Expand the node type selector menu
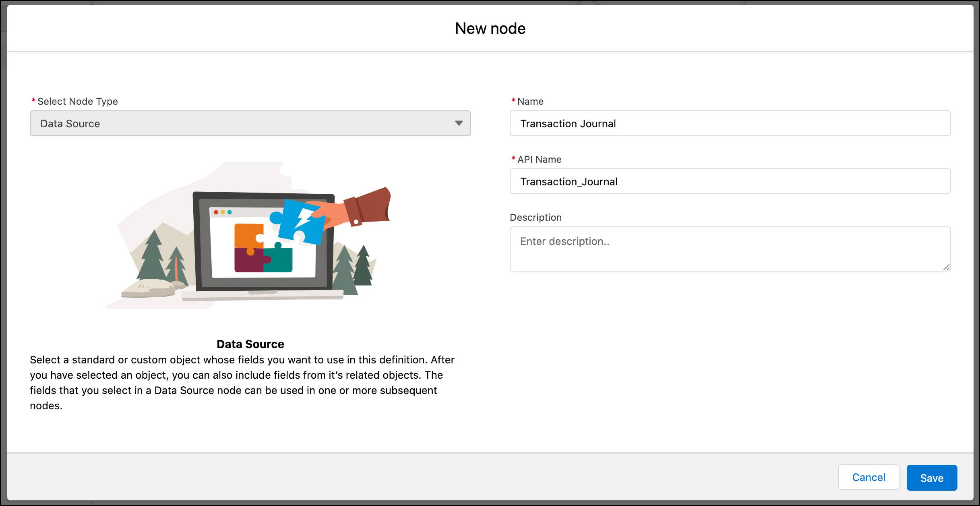This screenshot has height=506, width=980. 250,123
